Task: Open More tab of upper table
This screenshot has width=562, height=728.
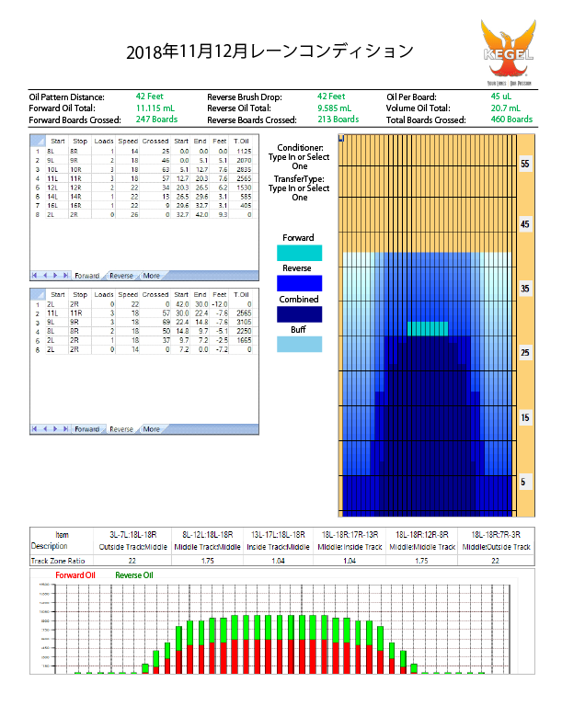Action: coord(152,276)
